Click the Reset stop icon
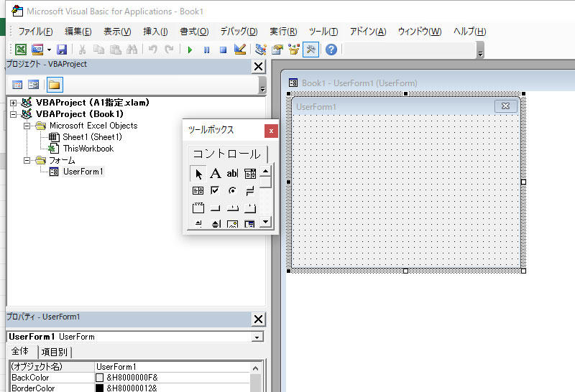Viewport: 575px width, 392px height. coord(223,50)
